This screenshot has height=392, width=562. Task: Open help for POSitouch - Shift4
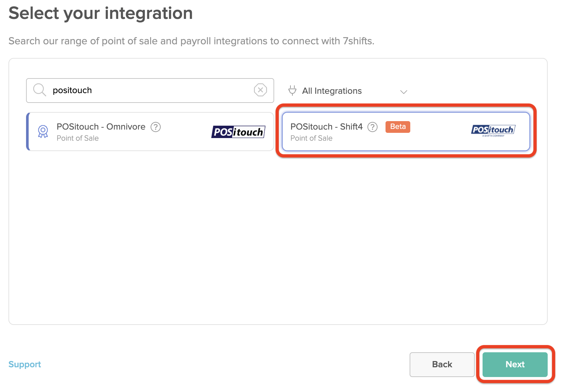pos(372,127)
